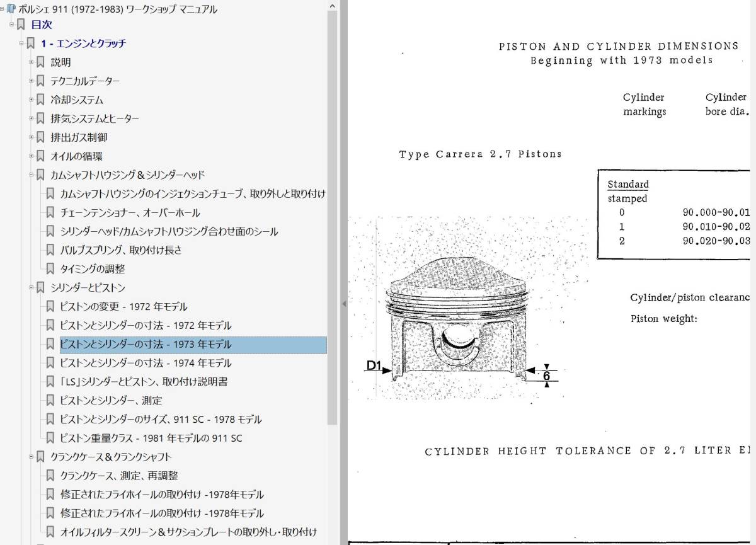Collapse the クランクケース＆クランクシャフト node
The width and height of the screenshot is (756, 545).
[x=31, y=457]
